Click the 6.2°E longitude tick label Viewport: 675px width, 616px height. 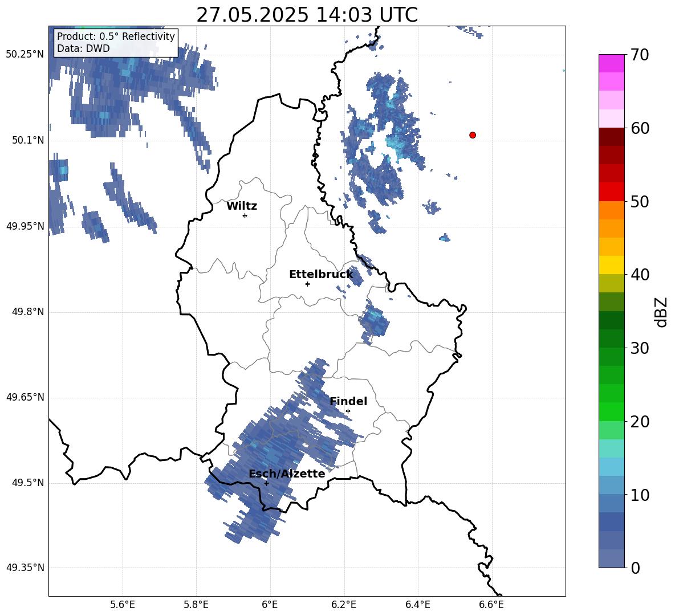[344, 605]
